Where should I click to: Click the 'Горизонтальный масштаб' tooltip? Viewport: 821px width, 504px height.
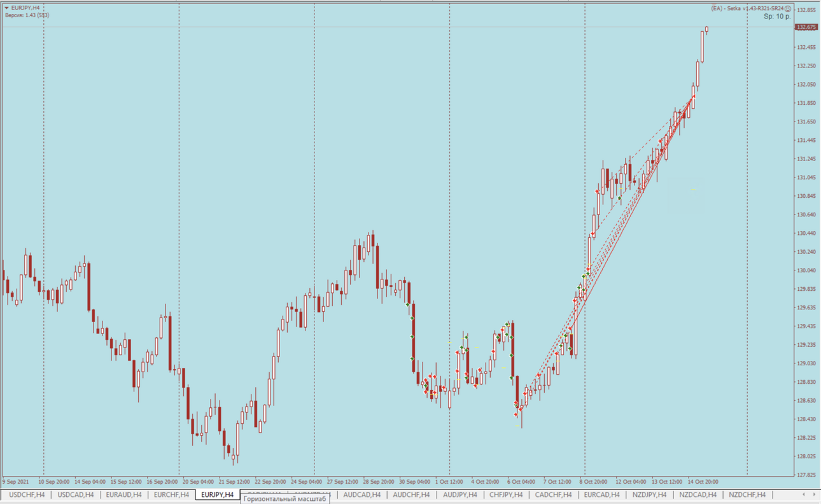coord(285,499)
